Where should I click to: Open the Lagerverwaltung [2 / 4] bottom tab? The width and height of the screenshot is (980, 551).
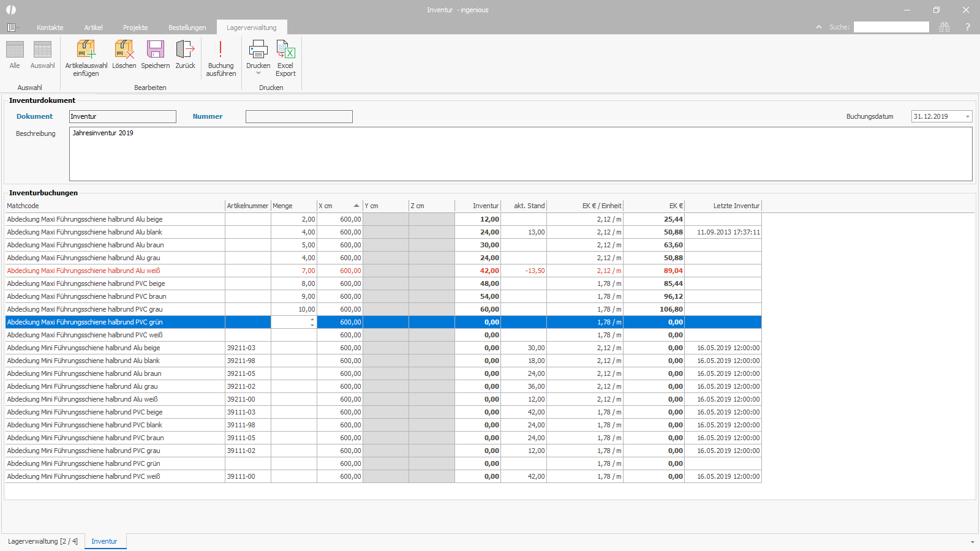point(43,541)
